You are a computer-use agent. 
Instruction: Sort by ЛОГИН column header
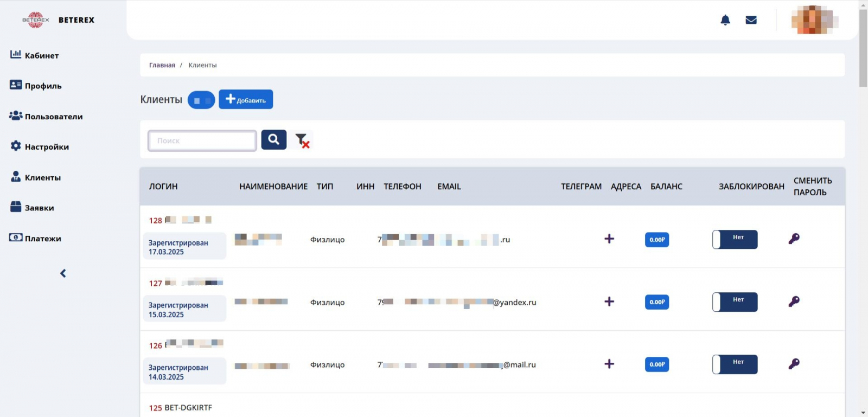(163, 187)
